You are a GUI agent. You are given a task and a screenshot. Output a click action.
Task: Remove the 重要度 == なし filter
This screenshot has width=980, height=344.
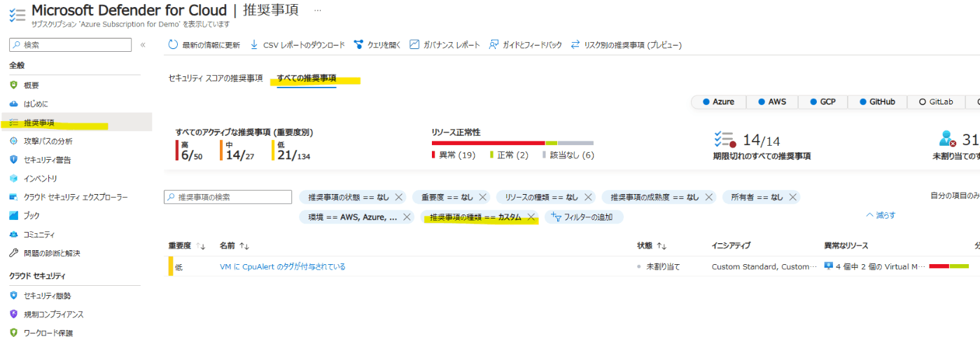click(482, 198)
